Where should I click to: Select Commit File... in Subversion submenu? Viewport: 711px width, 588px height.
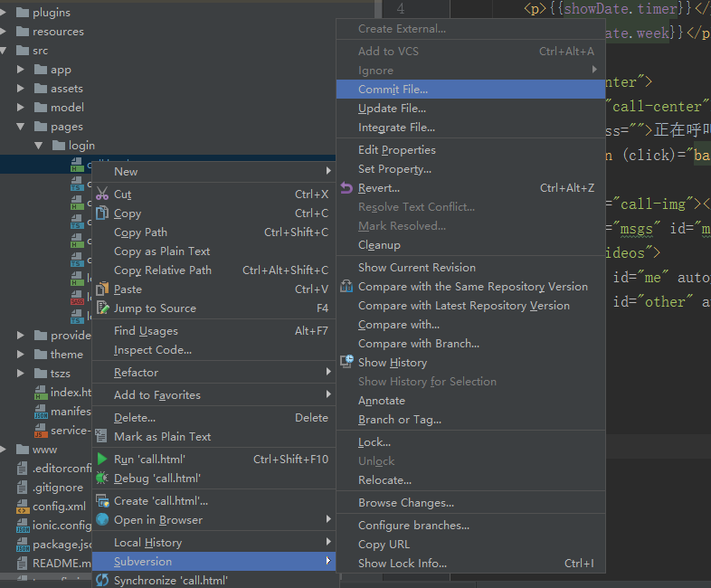click(x=470, y=90)
